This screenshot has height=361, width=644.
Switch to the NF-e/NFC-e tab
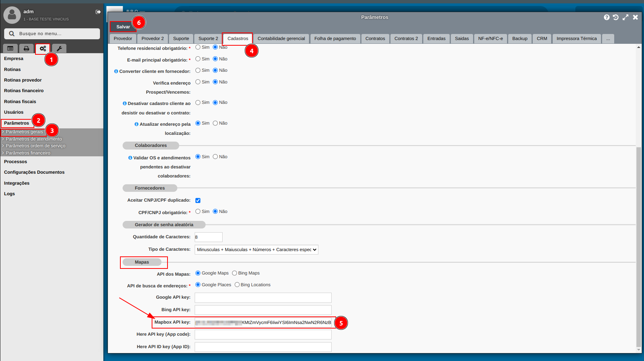click(x=490, y=39)
